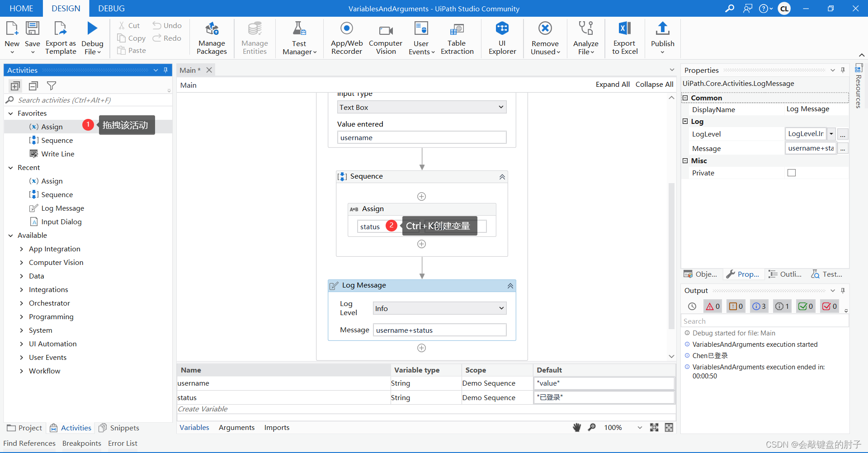Click Create Variable row
The height and width of the screenshot is (453, 868).
coord(426,409)
